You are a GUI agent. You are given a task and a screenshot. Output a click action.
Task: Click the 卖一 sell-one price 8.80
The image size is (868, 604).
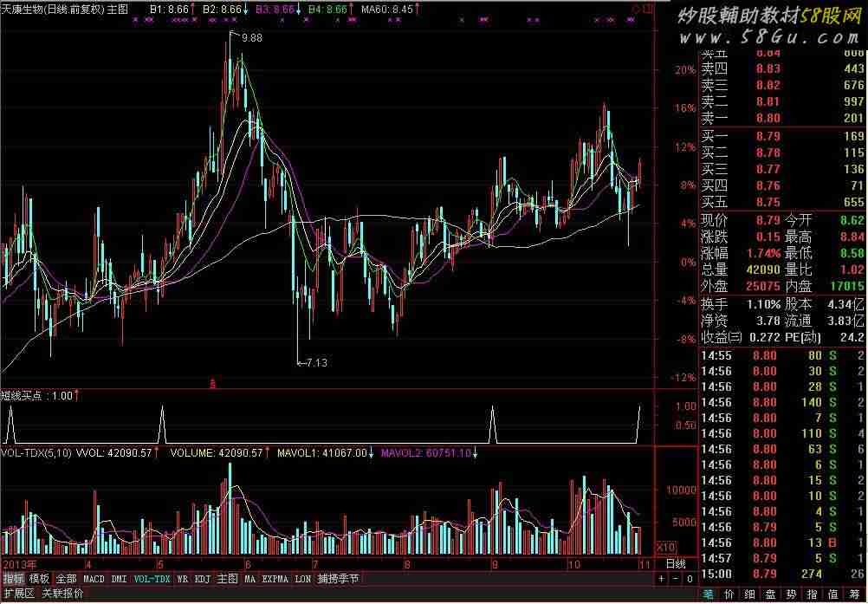pyautogui.click(x=768, y=118)
